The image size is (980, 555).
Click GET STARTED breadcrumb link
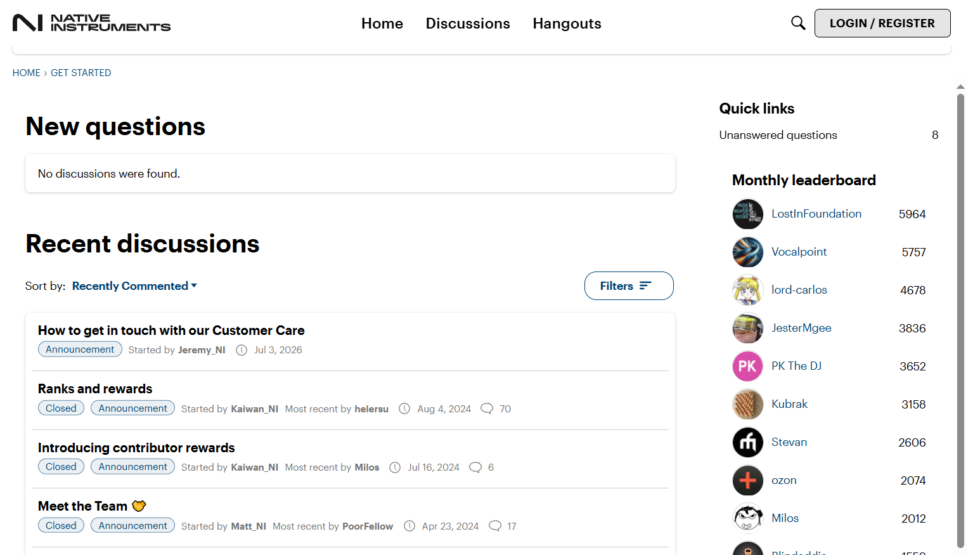(x=81, y=73)
